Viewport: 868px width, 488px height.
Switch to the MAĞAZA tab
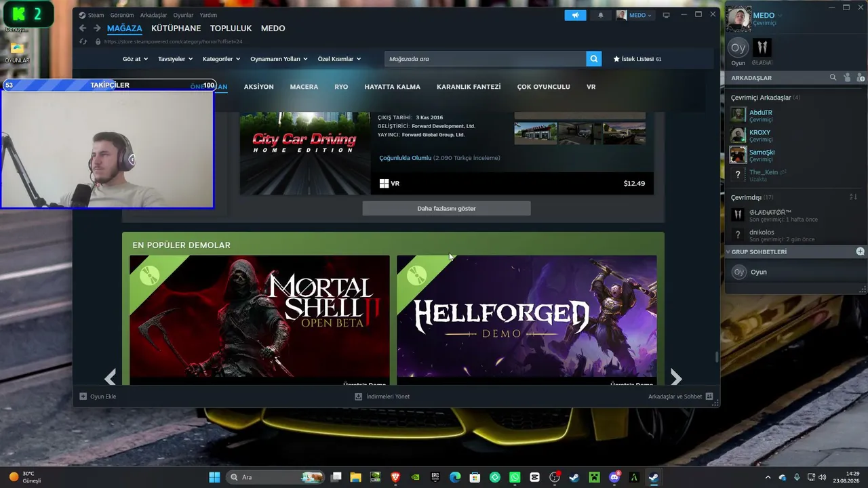[x=125, y=28]
